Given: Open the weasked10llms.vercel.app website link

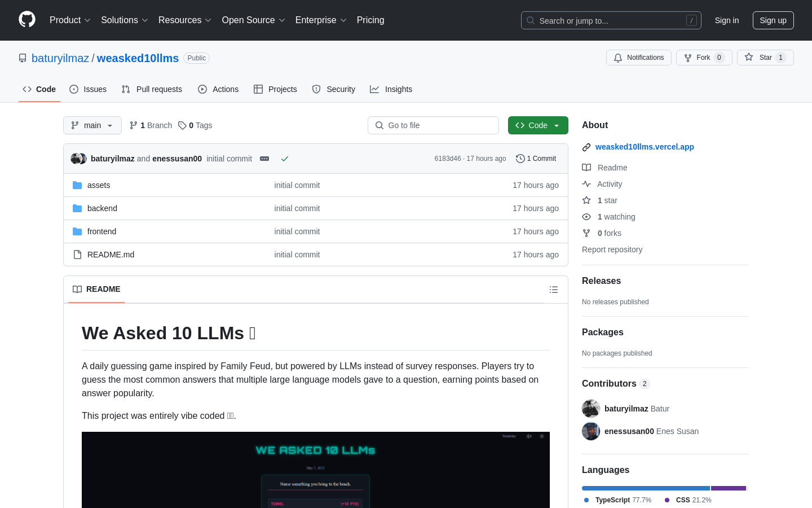Looking at the screenshot, I should click(645, 147).
